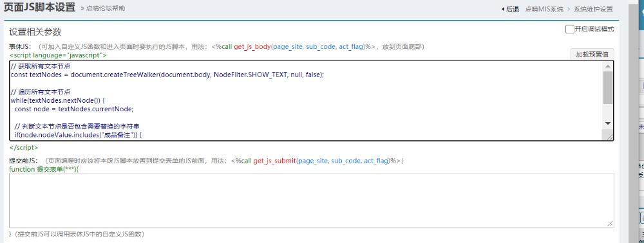The height and width of the screenshot is (243, 644).
Task: Go back via the 后退 link
Action: point(513,9)
